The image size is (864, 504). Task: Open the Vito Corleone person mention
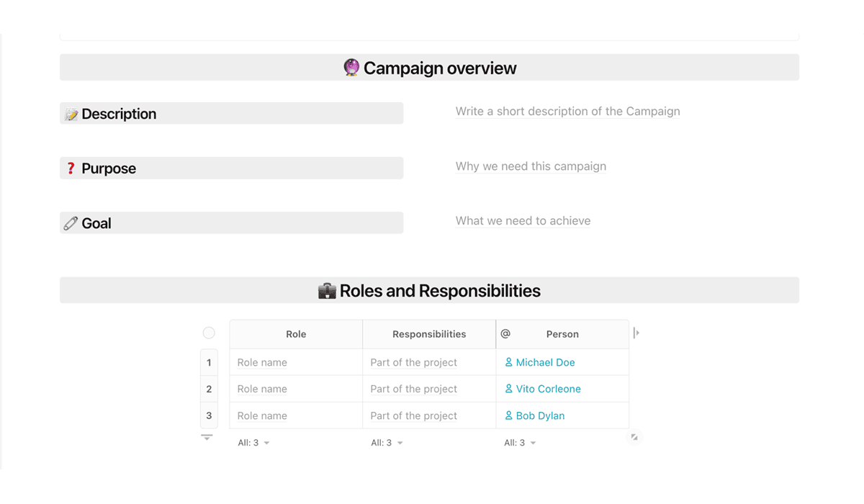coord(542,389)
